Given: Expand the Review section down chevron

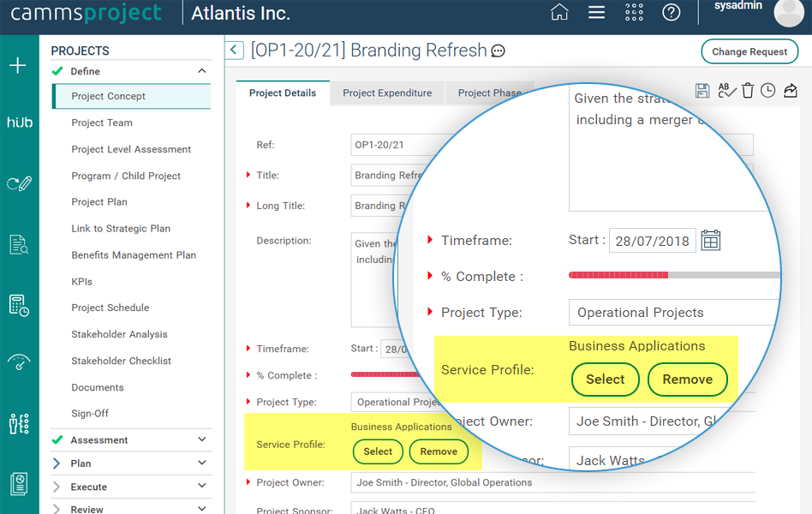Looking at the screenshot, I should click(x=202, y=509).
